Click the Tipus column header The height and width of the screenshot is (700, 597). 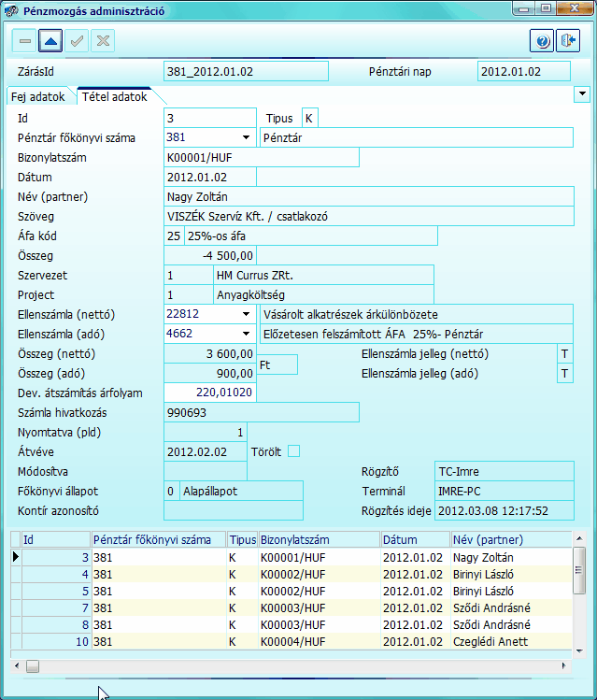243,540
